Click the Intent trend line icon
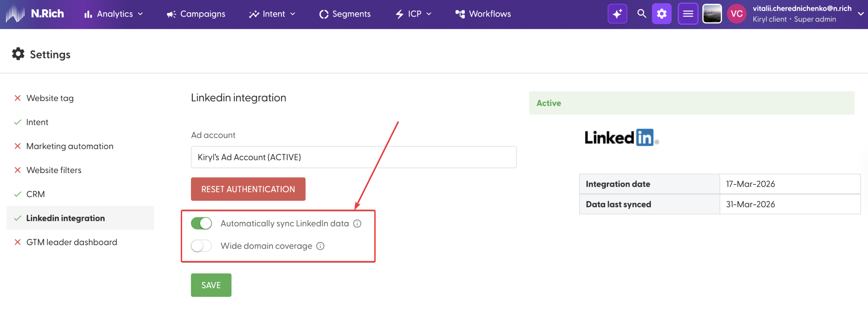Image resolution: width=868 pixels, height=312 pixels. tap(254, 14)
